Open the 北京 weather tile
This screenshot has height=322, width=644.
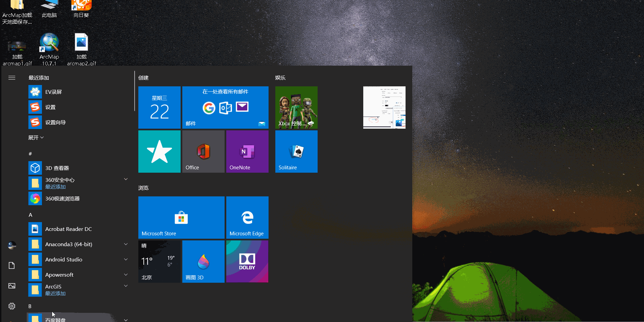[159, 261]
